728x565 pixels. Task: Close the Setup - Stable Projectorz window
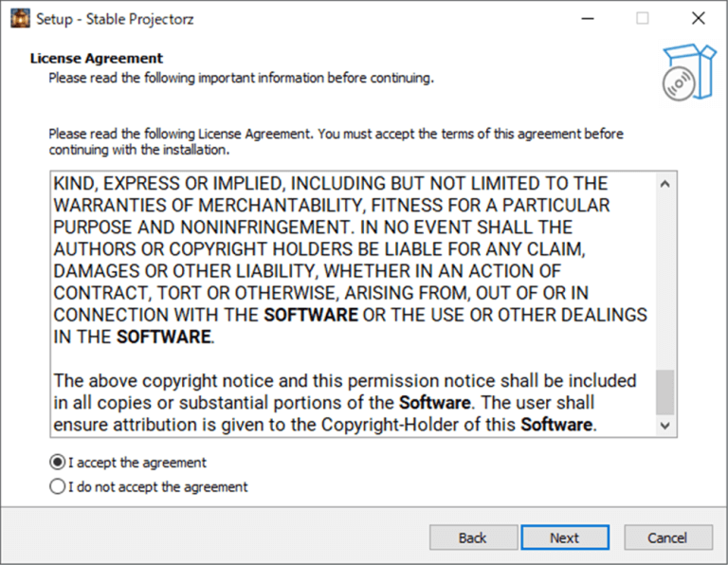click(x=698, y=18)
